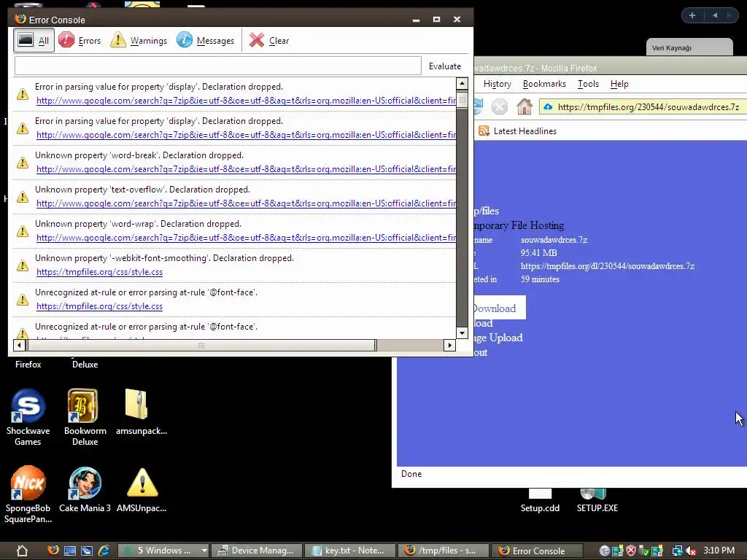
Task: Click Firefox Stop loading icon
Action: tap(499, 106)
